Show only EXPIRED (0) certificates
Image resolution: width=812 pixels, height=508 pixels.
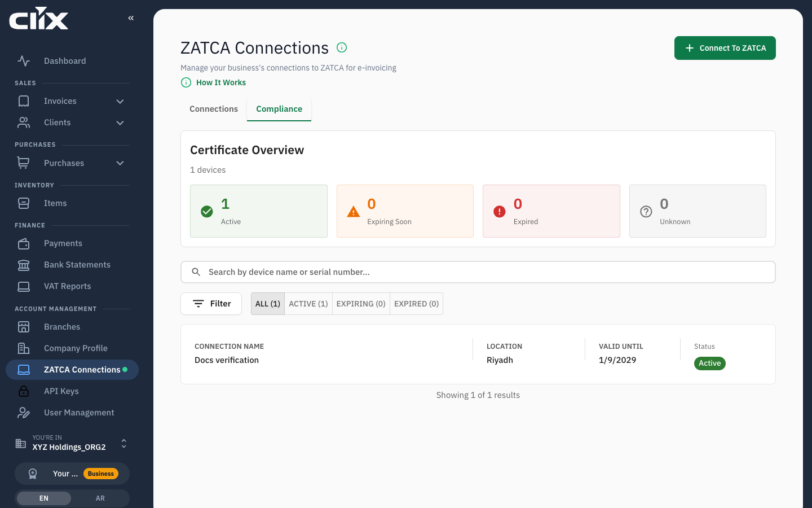(417, 304)
